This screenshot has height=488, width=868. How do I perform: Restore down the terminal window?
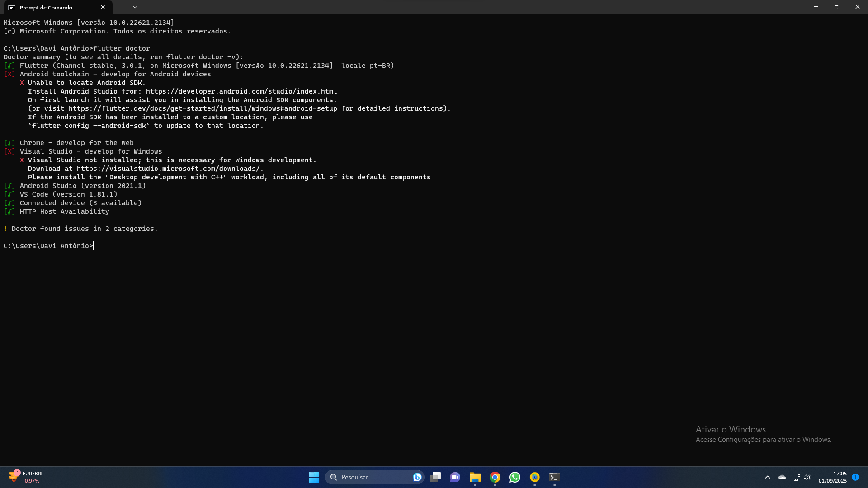837,7
